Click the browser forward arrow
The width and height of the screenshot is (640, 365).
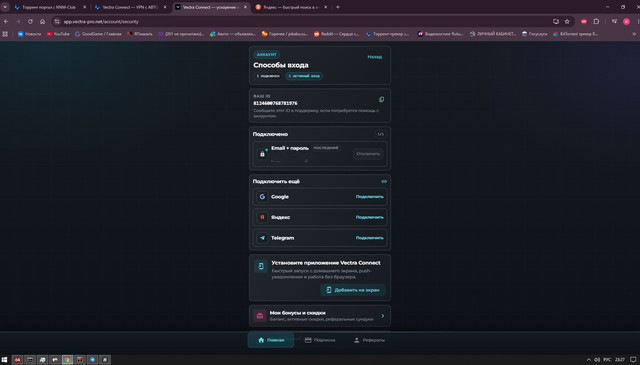pos(18,22)
